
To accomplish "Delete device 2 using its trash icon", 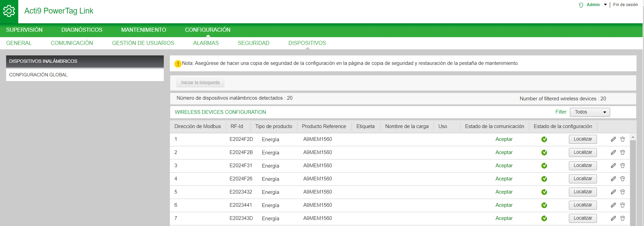I will coord(622,152).
